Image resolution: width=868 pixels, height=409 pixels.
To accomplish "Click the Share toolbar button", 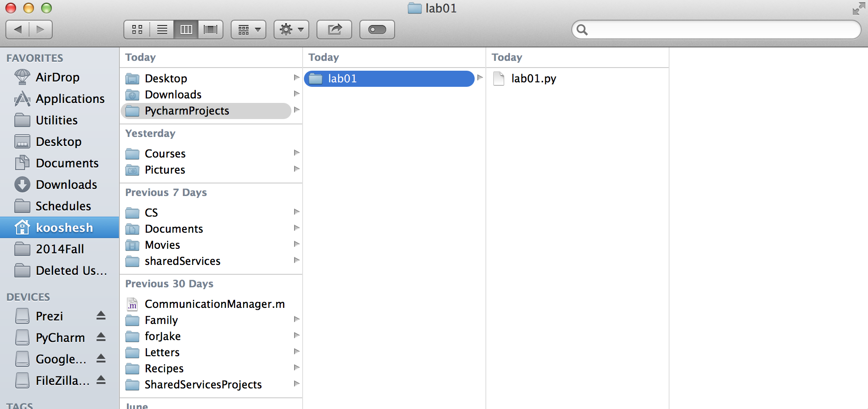I will [x=334, y=30].
